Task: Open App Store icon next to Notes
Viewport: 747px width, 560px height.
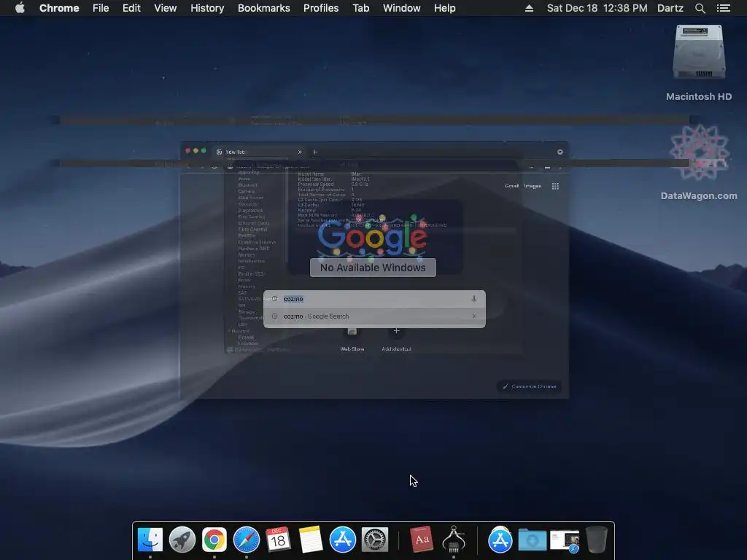Action: 343,540
